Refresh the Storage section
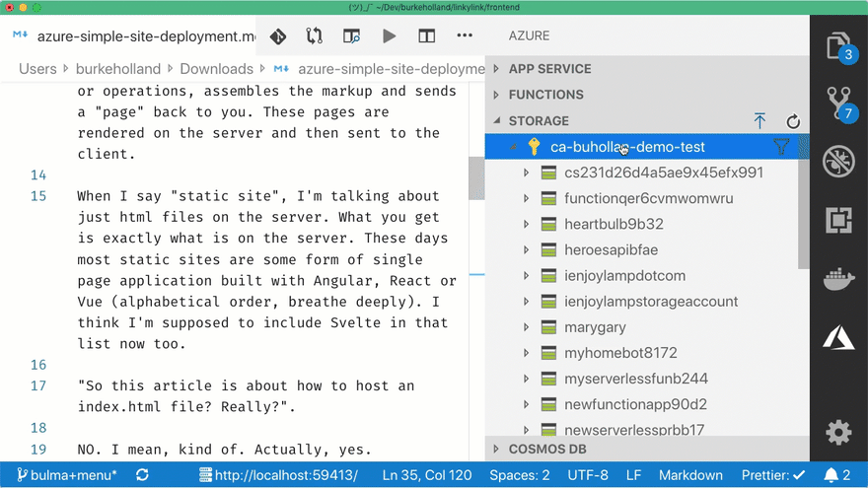 pos(793,121)
